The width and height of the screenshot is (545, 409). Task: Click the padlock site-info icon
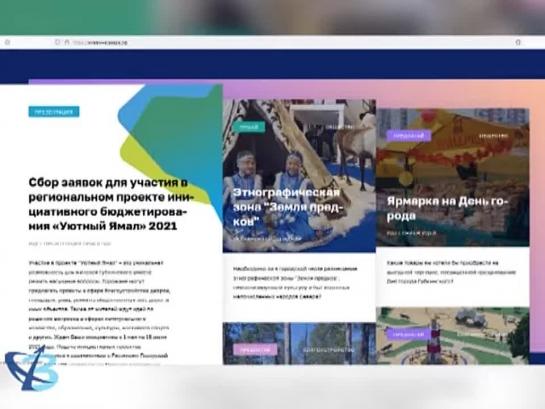[x=67, y=42]
